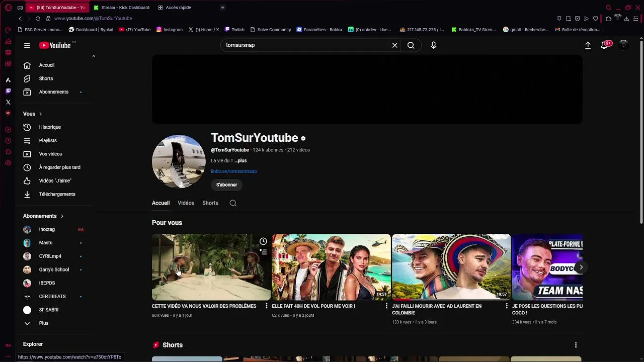The height and width of the screenshot is (362, 644).
Task: Open the account avatar menu
Action: click(x=623, y=45)
